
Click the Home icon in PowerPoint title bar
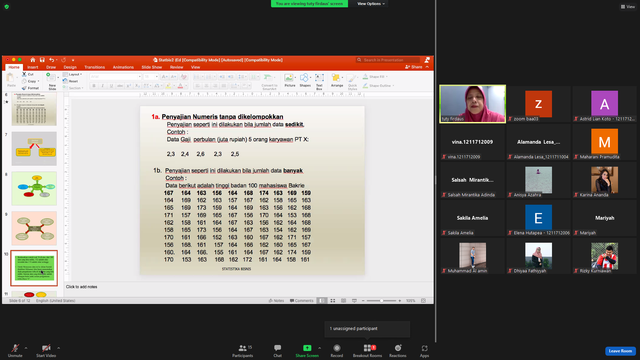[33, 60]
